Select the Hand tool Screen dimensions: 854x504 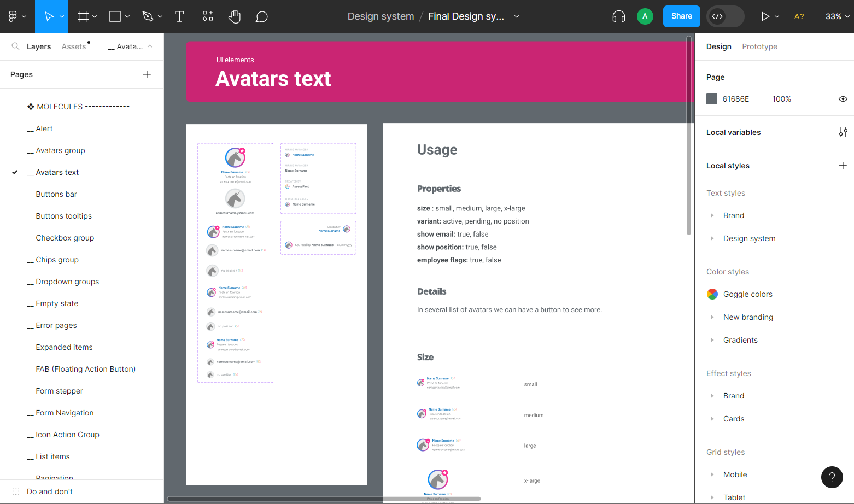235,16
